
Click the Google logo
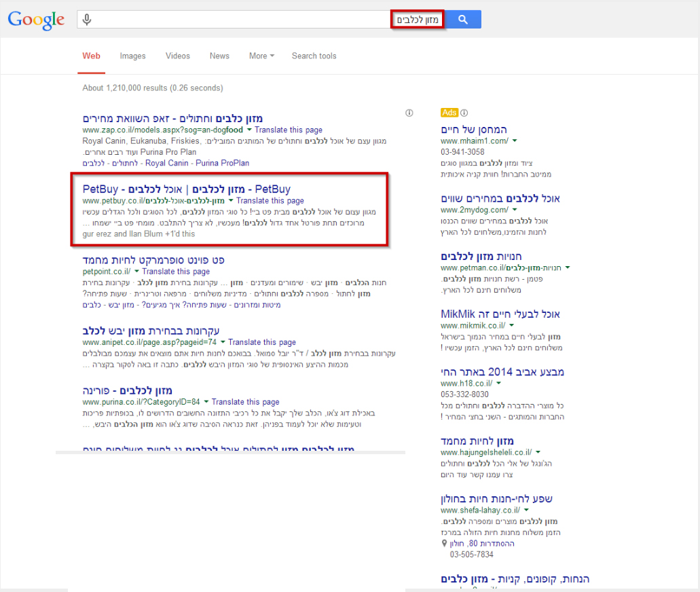(36, 20)
